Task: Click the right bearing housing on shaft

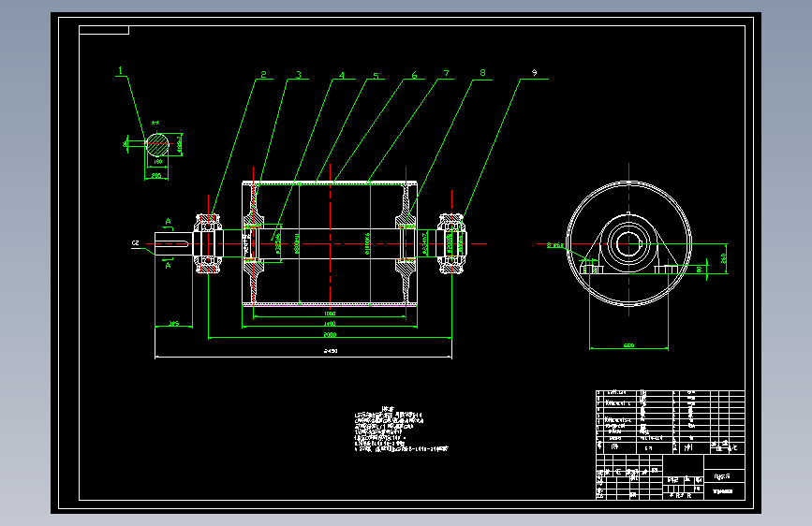Action: (451, 243)
